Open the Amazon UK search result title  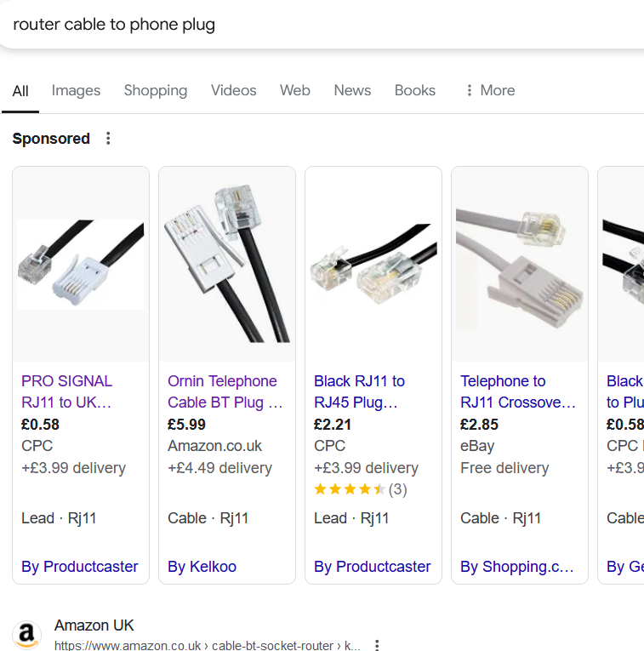(x=94, y=625)
